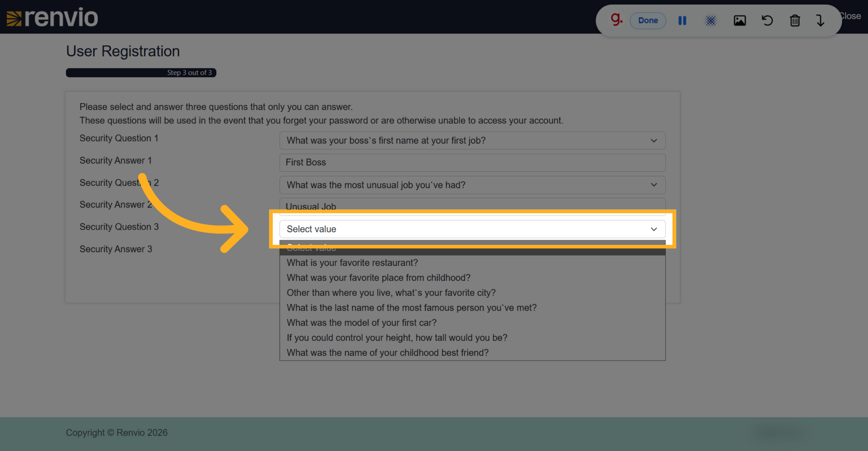Click the 'Security Answer 3' label

point(116,249)
